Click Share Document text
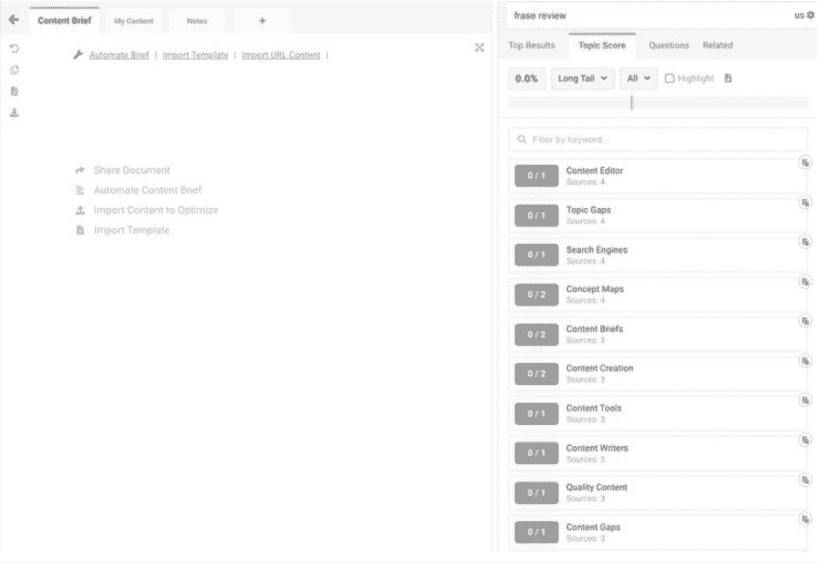Viewport: 820px width, 563px height. point(132,170)
